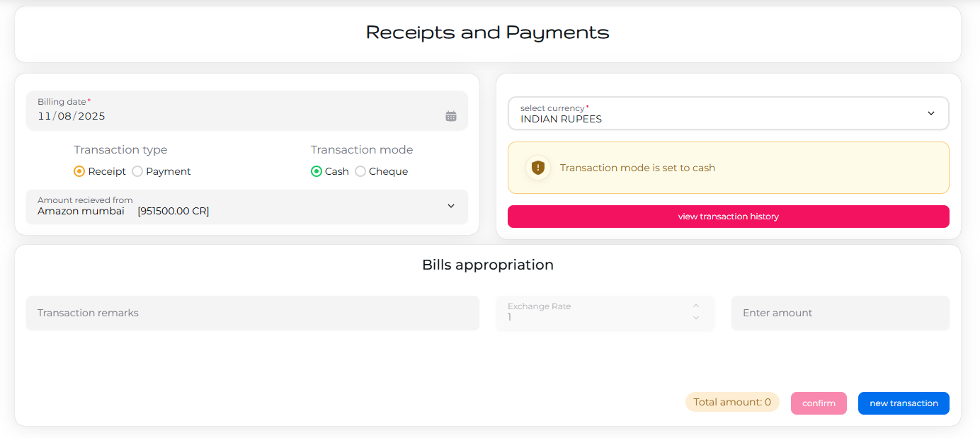This screenshot has width=980, height=438.
Task: Click the Bills appropriation heading
Action: (x=488, y=264)
